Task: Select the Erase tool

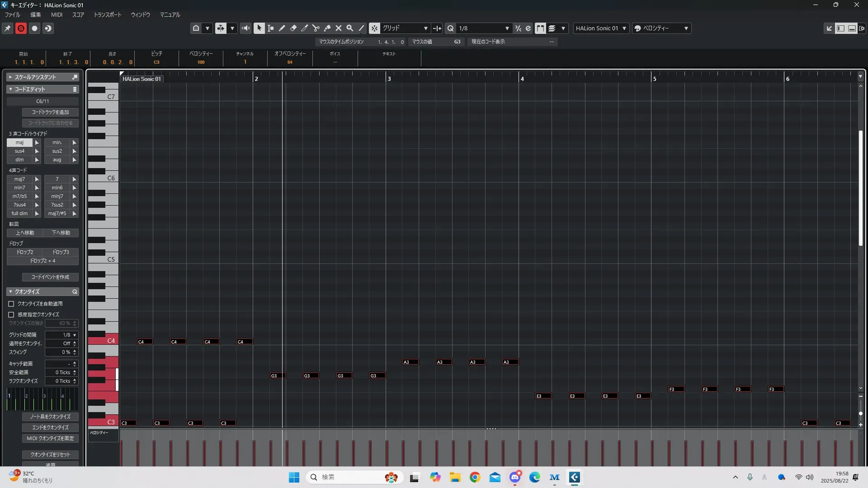Action: [293, 28]
